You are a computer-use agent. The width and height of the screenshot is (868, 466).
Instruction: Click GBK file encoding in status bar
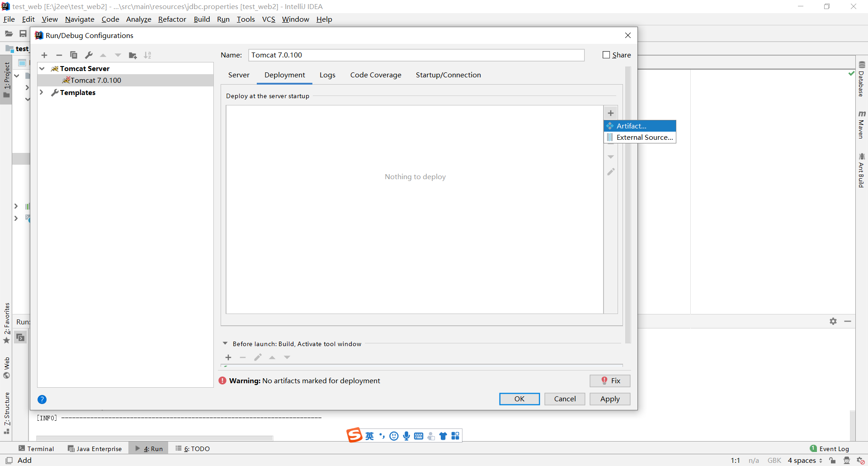774,461
